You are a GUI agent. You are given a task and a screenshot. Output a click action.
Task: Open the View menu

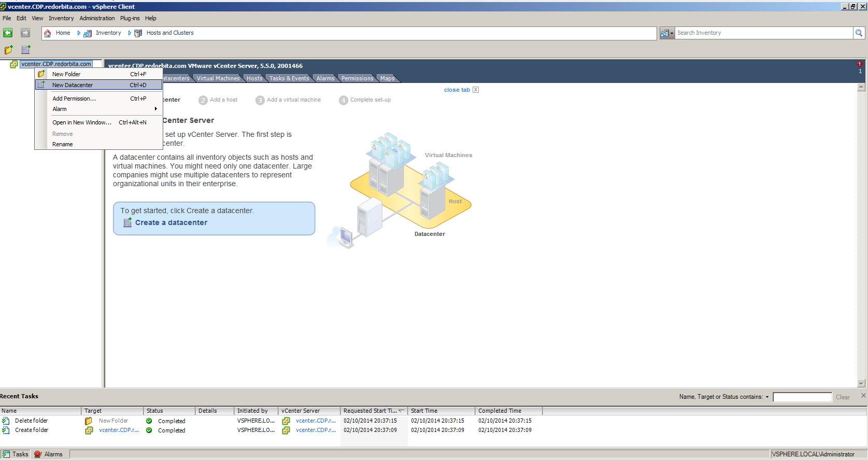pyautogui.click(x=37, y=18)
